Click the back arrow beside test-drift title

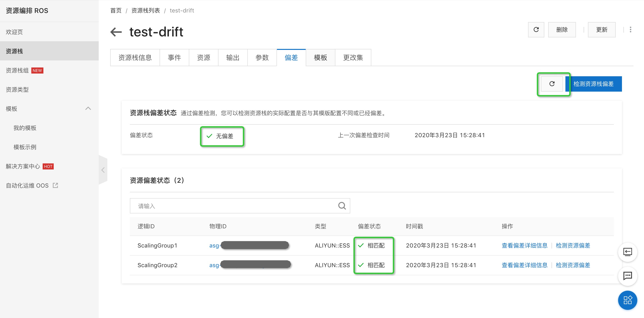(x=116, y=32)
